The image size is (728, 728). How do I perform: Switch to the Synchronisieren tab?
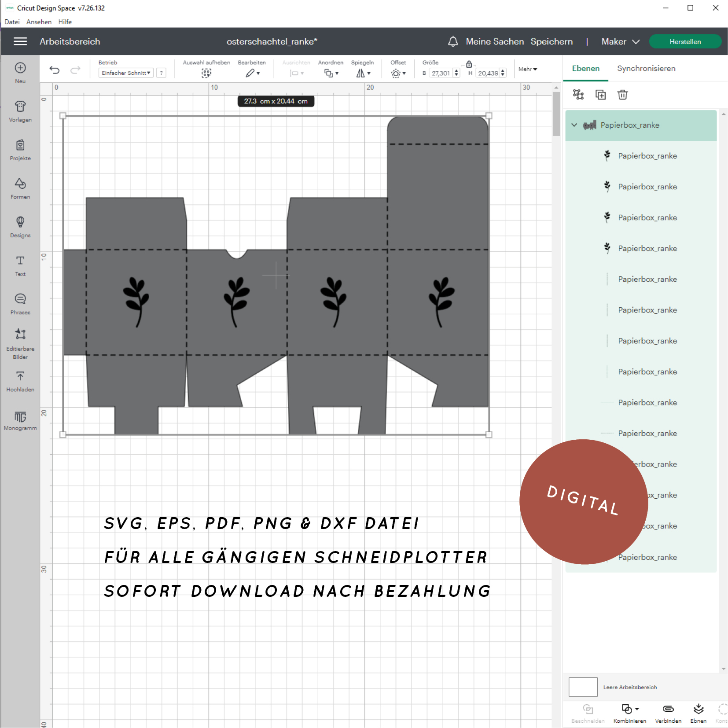646,68
